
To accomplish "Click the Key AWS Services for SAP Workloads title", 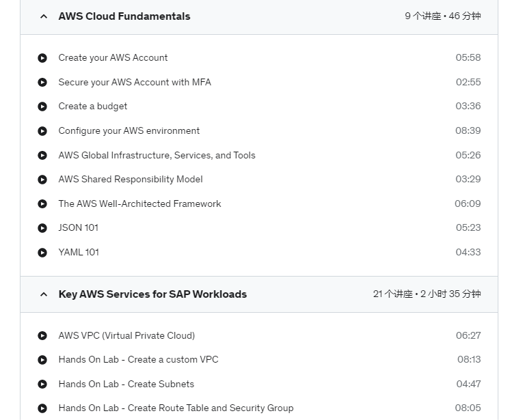I will pos(152,294).
